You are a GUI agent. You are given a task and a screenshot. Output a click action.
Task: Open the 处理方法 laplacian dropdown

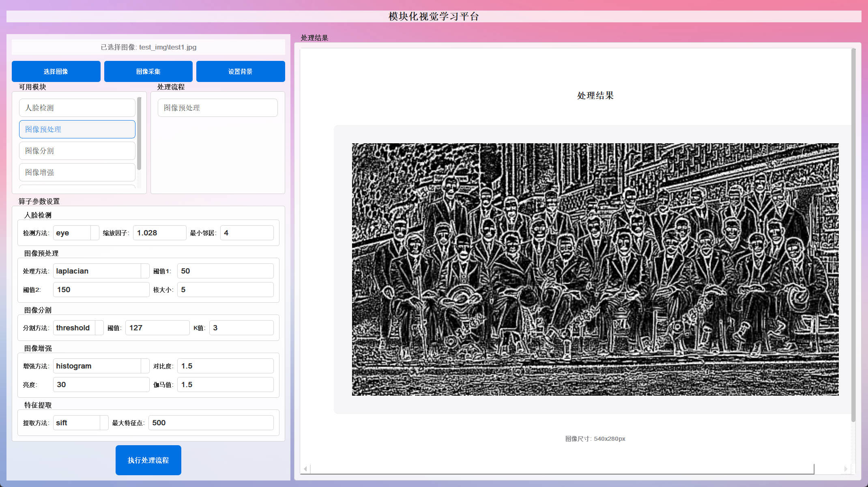(x=101, y=271)
